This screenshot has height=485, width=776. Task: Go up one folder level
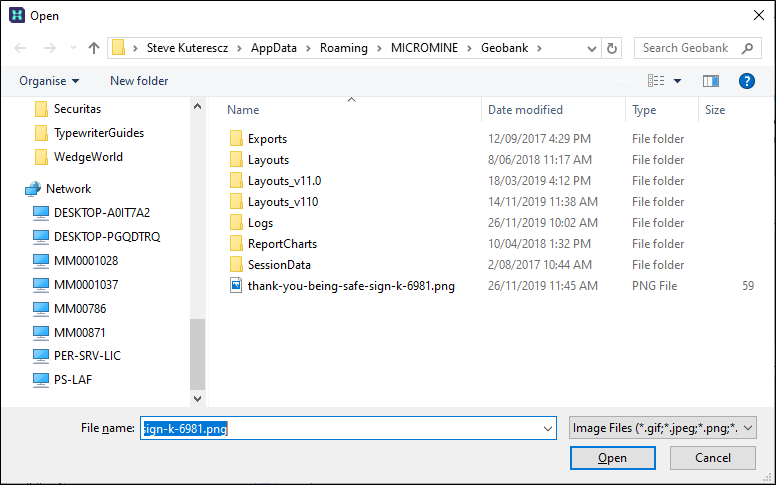[94, 48]
